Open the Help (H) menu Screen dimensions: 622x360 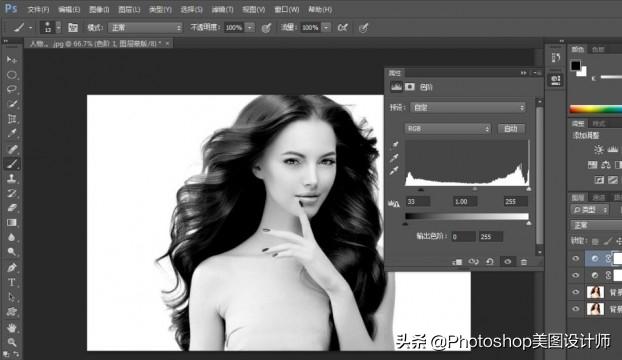pyautogui.click(x=320, y=9)
